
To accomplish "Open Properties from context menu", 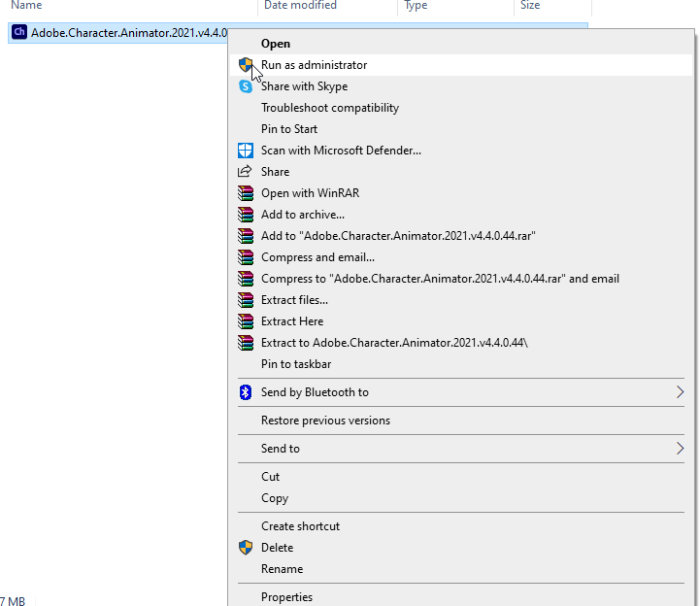I will pos(286,597).
